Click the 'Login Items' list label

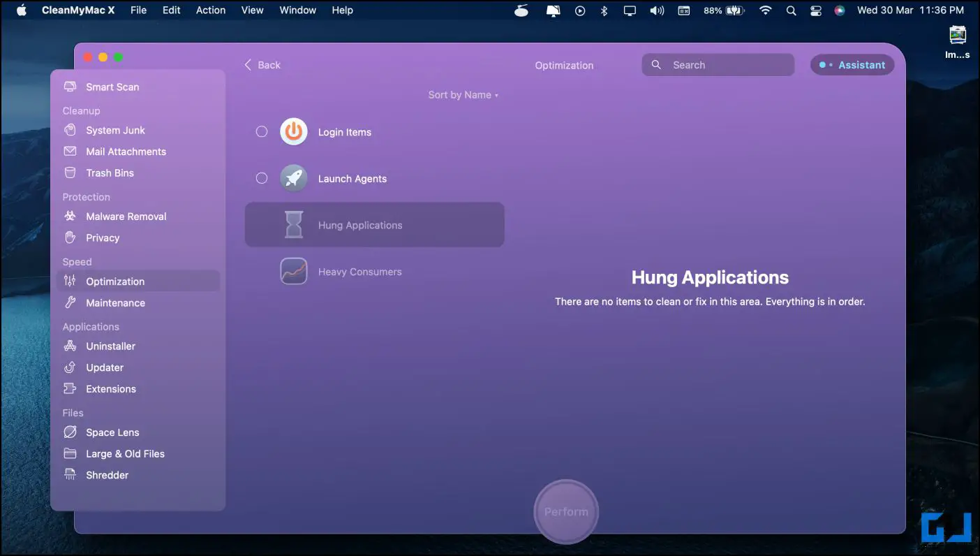pyautogui.click(x=345, y=132)
